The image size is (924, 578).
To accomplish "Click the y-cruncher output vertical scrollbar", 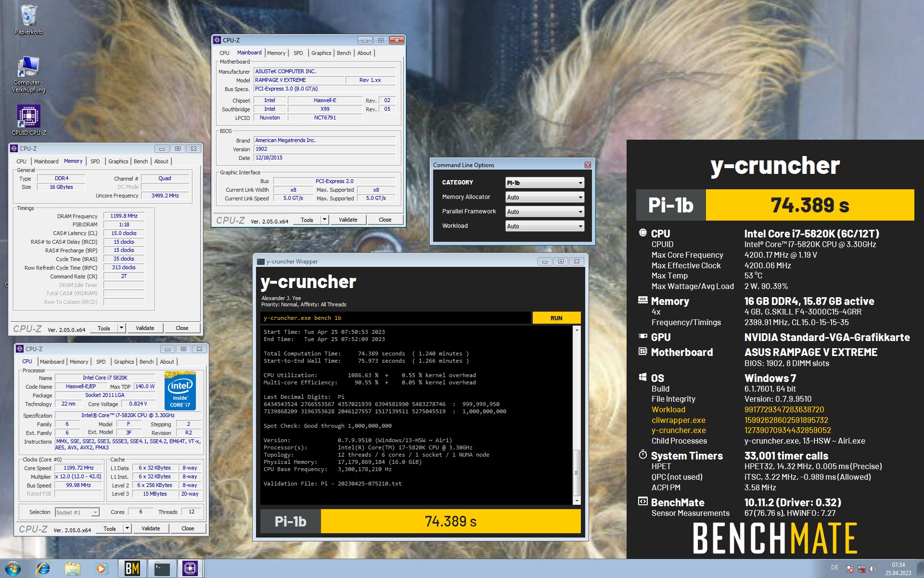I will pos(577,415).
